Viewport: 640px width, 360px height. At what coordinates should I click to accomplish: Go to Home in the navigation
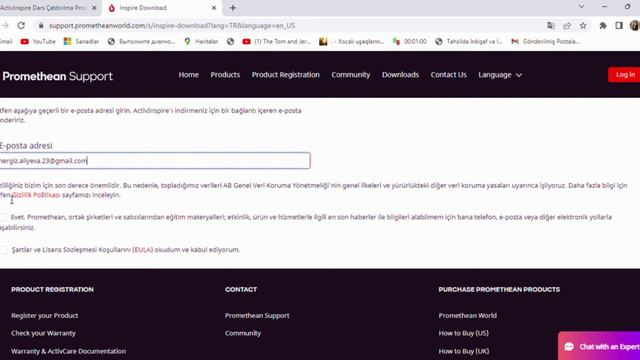[189, 75]
